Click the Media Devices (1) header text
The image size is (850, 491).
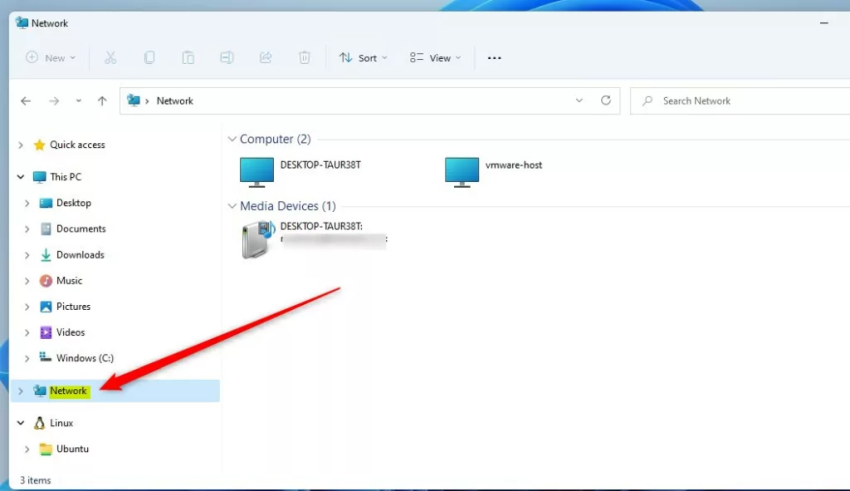288,206
